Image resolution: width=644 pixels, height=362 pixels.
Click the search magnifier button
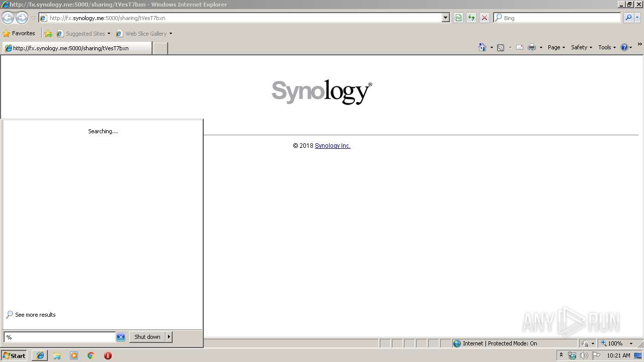coord(628,18)
